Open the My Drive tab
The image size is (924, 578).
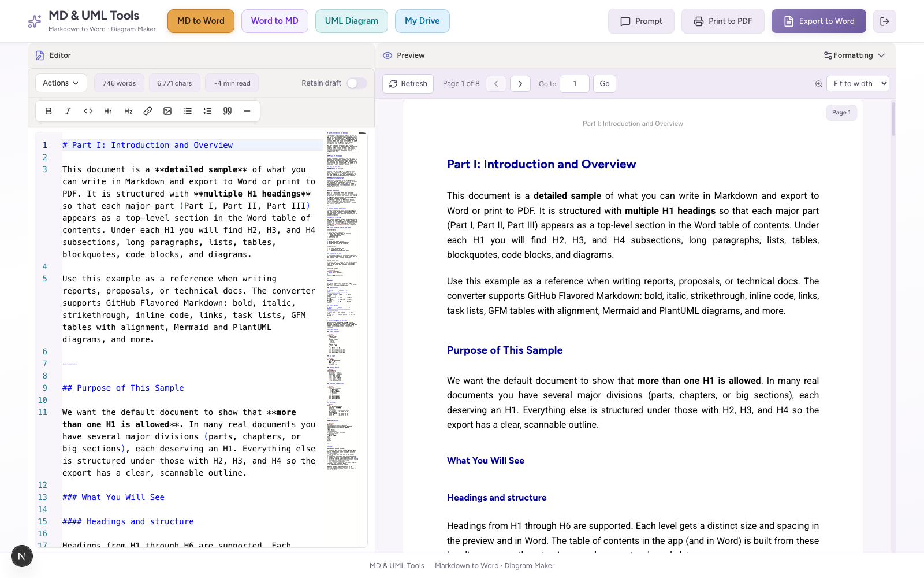click(422, 21)
